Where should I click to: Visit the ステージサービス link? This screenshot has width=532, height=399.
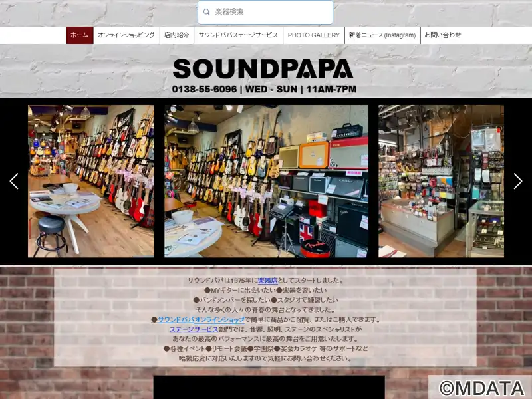pyautogui.click(x=194, y=329)
